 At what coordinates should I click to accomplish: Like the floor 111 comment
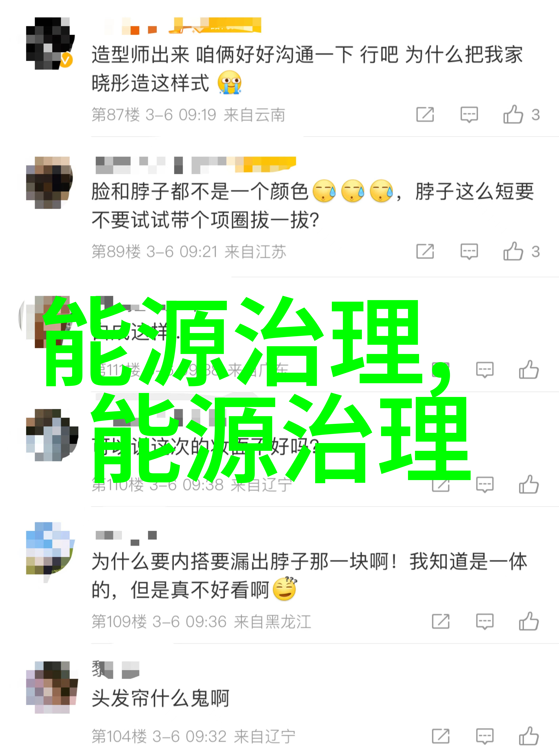point(528,369)
